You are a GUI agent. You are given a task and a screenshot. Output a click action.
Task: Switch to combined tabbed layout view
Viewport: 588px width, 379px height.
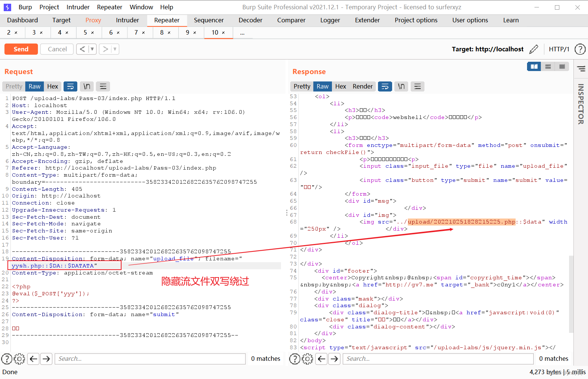[x=562, y=67]
